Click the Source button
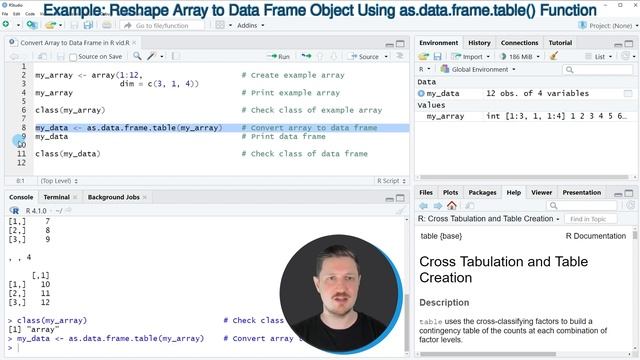 tap(364, 56)
